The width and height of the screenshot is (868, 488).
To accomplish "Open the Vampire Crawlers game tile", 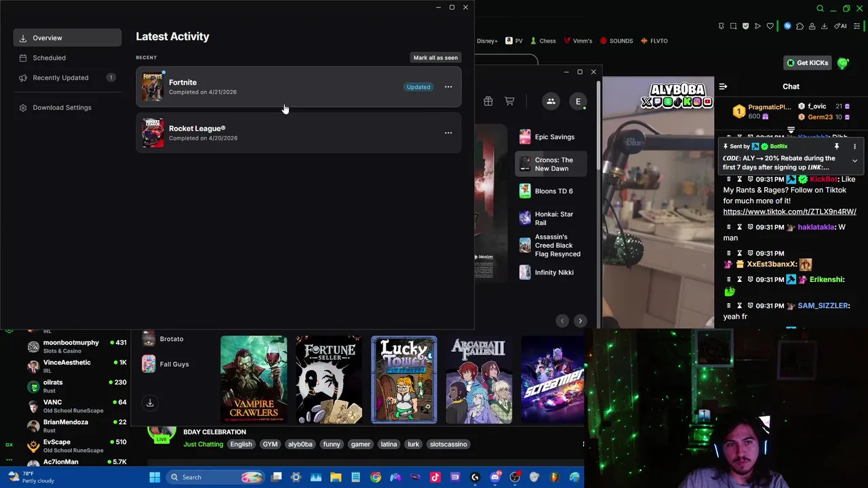I will [x=254, y=380].
